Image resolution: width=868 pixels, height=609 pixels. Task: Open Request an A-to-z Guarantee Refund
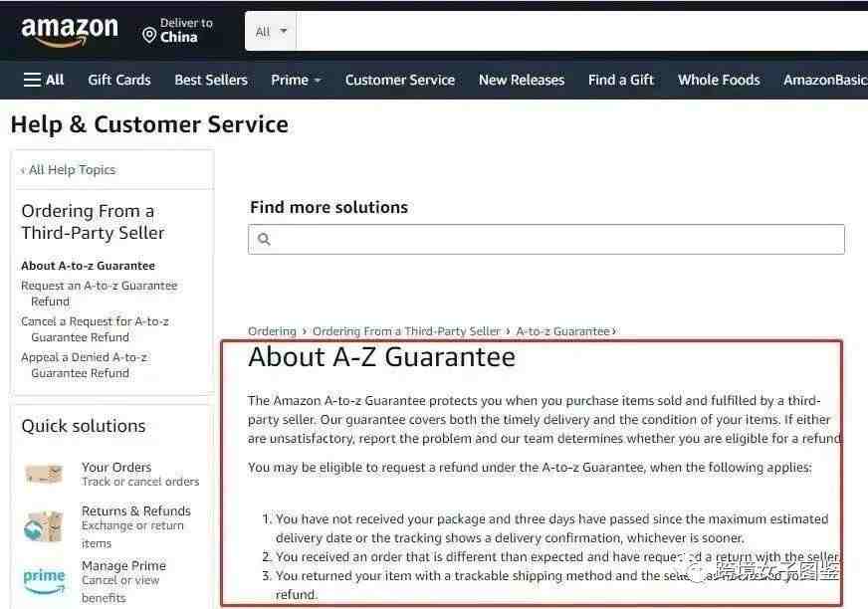click(x=100, y=294)
